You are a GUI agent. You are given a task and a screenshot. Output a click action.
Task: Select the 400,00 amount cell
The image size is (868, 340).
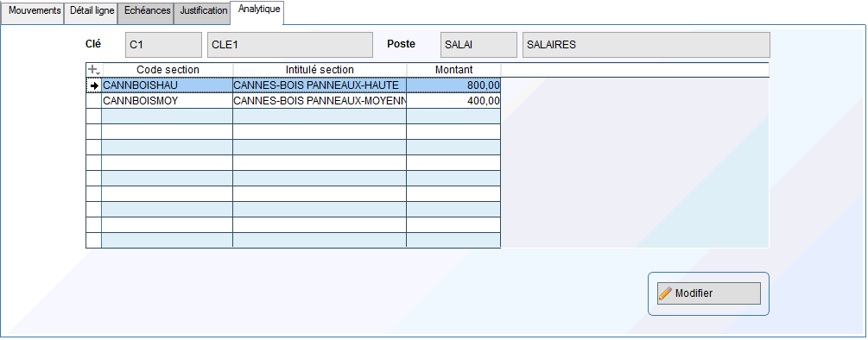[x=454, y=101]
